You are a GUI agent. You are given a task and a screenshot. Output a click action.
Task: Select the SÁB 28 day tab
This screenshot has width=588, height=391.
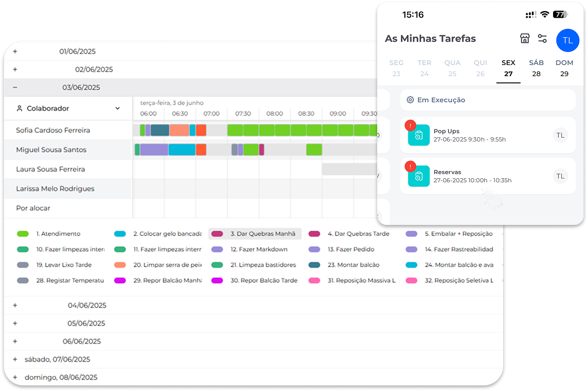[536, 68]
